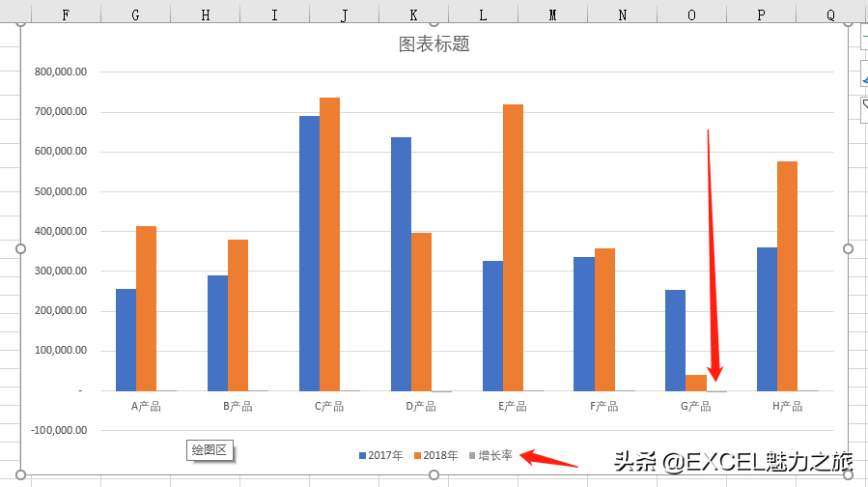The width and height of the screenshot is (868, 487).
Task: Select column header K
Action: click(413, 14)
